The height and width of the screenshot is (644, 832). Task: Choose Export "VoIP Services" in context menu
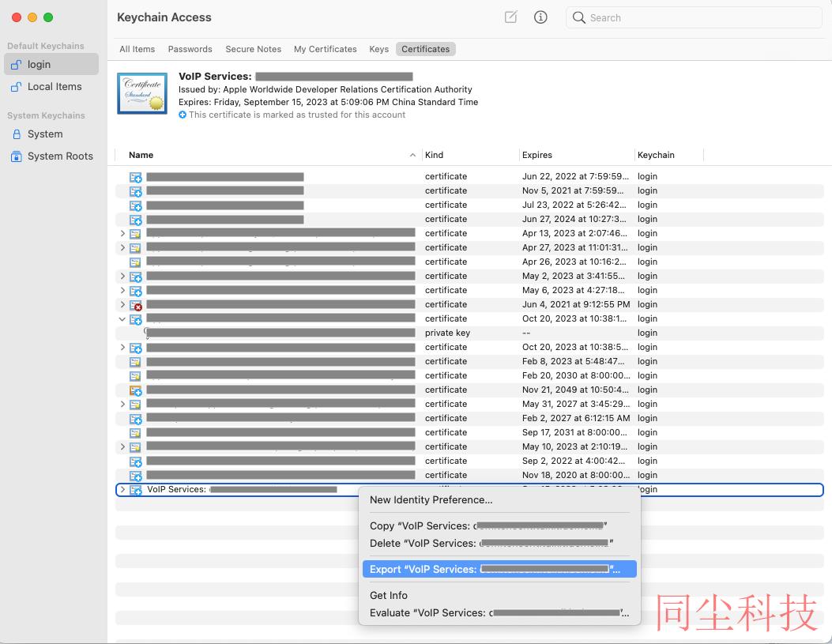click(x=499, y=569)
